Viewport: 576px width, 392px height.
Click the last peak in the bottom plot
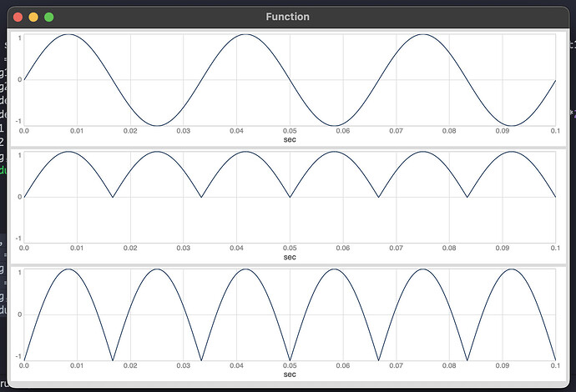(x=511, y=269)
